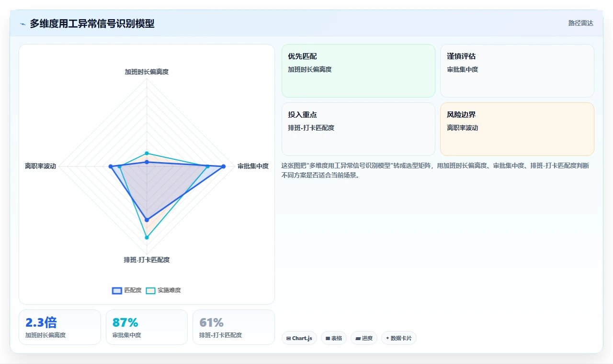613x364 pixels.
Task: Click the blue 匹配度 point on 离职率波动 axis
Action: 111,166
